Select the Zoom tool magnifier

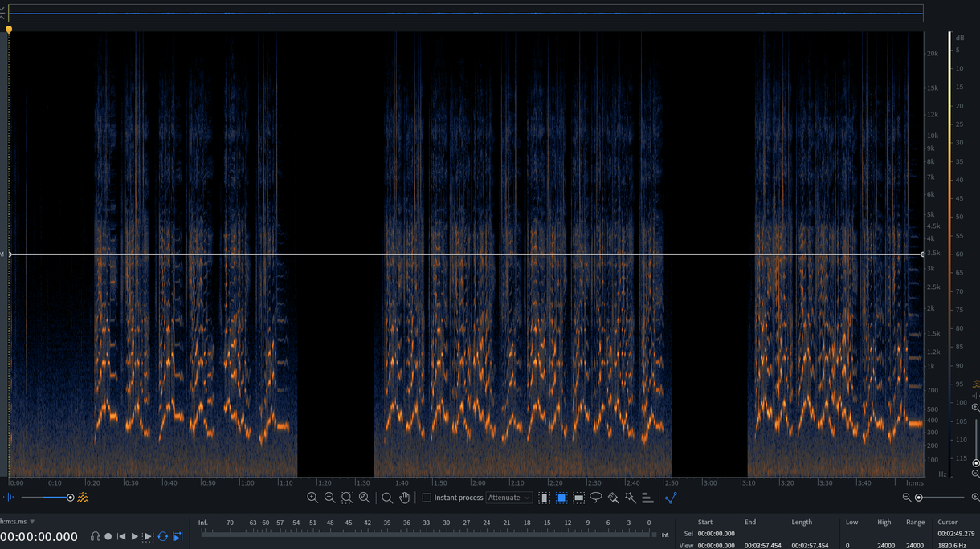click(x=387, y=498)
